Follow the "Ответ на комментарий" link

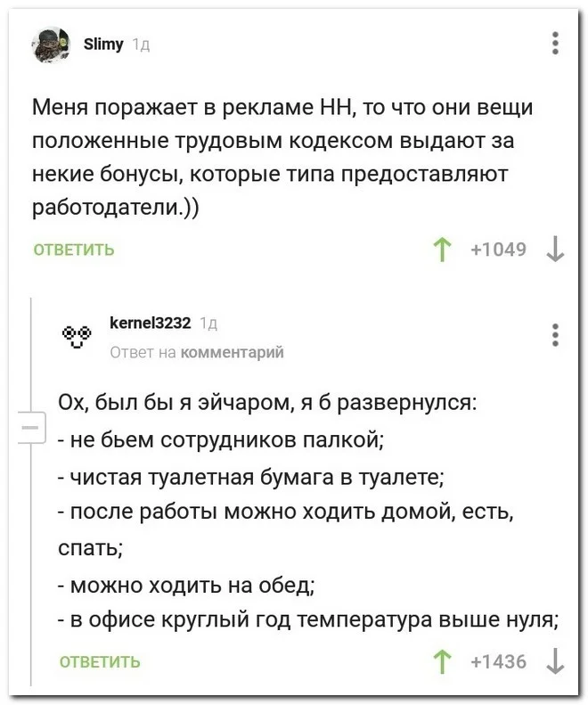(196, 353)
